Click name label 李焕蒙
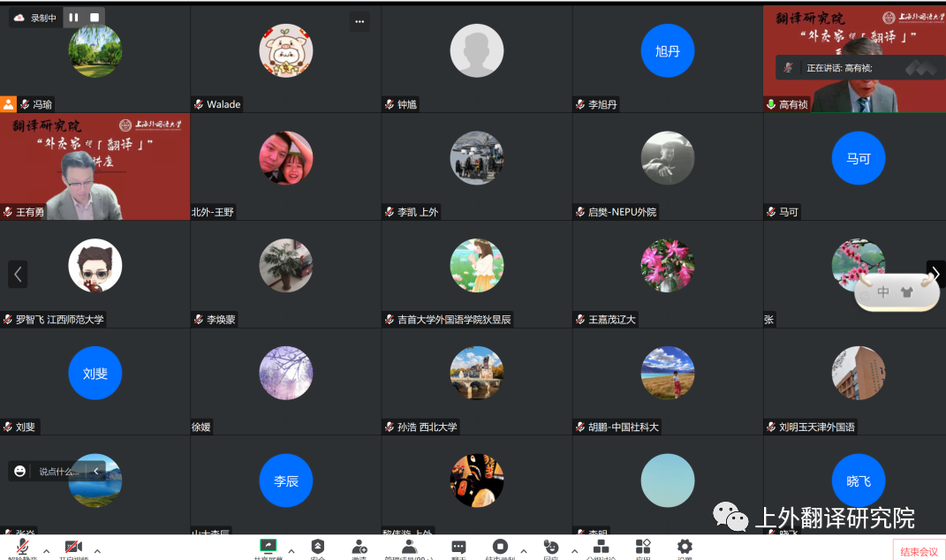Screen dimensions: 946x560 [221, 319]
